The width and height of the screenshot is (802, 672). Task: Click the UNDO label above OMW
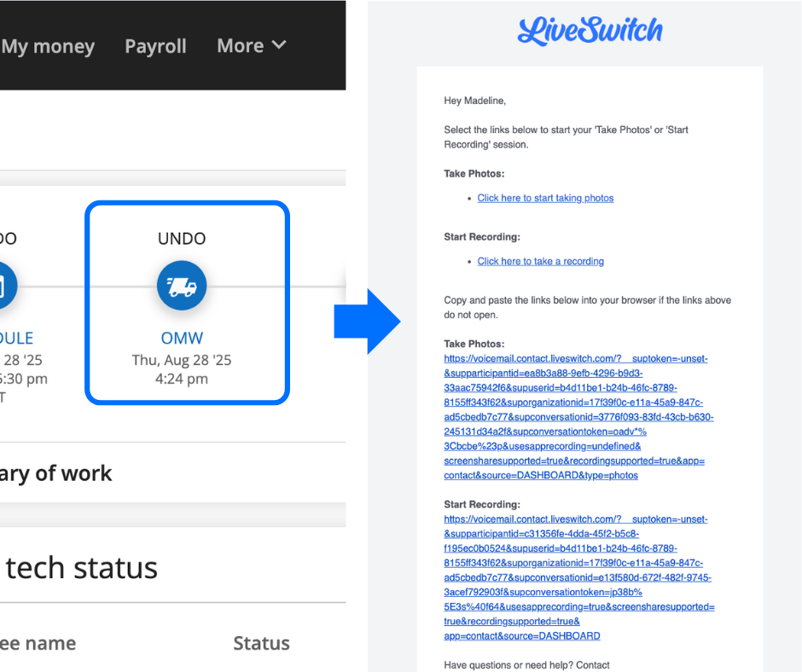[182, 238]
